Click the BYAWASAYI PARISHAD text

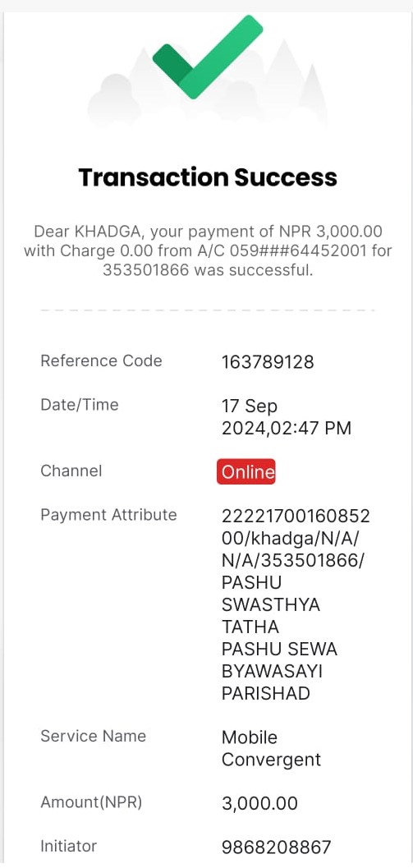tap(273, 682)
